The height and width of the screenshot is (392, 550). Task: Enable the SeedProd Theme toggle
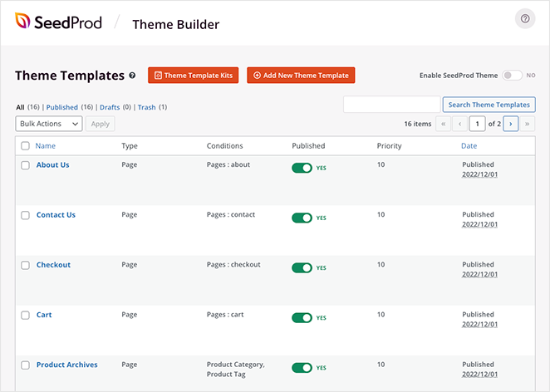pyautogui.click(x=512, y=76)
